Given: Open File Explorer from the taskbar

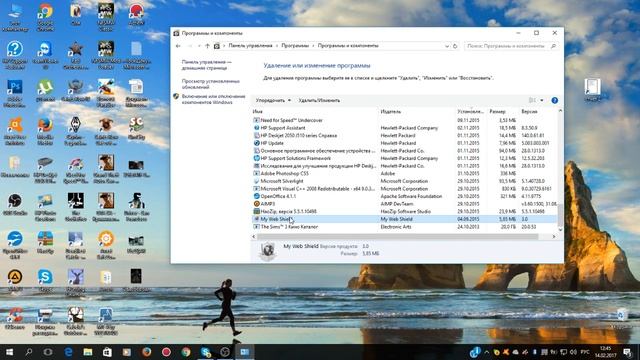Looking at the screenshot, I should point(88,352).
